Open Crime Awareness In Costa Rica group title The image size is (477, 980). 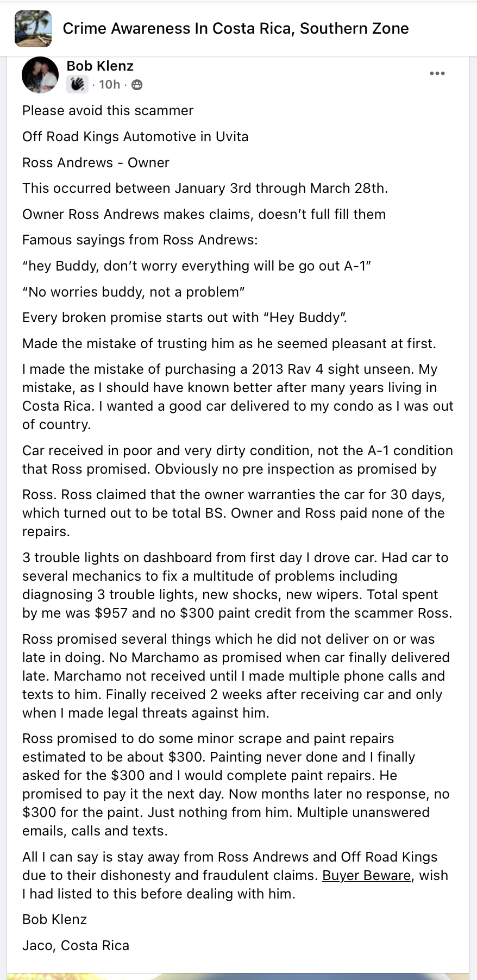coord(235,28)
